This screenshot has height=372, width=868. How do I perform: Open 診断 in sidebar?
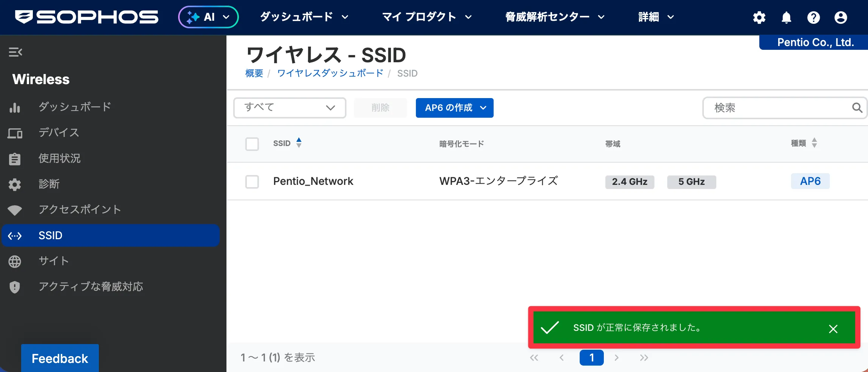point(49,184)
